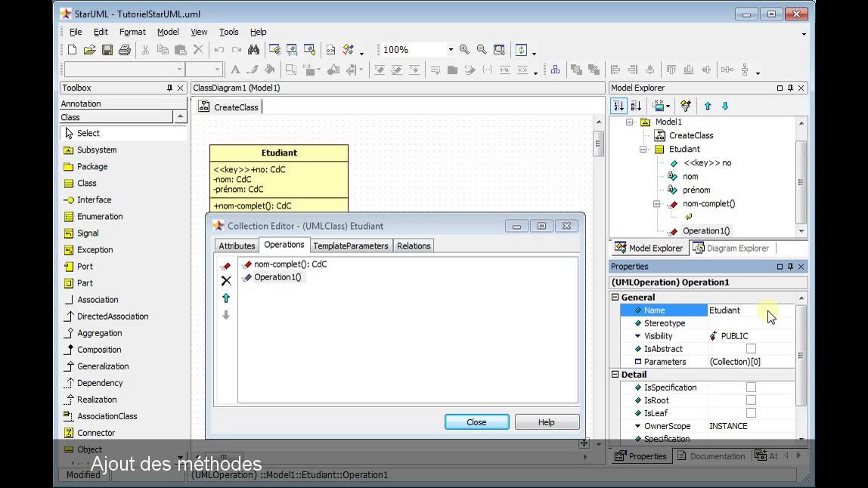Switch to the Relations tab

tap(414, 246)
